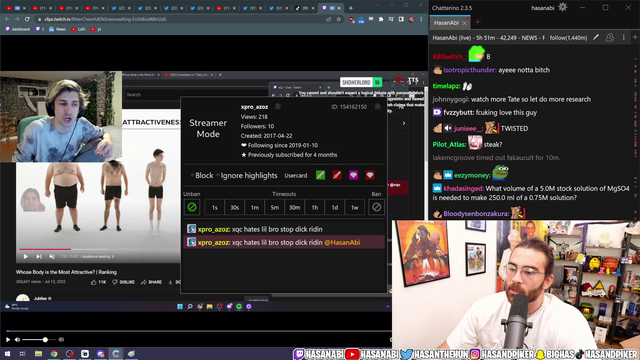Image resolution: width=640 pixels, height=360 pixels.
Task: Seek on the Twitch clip progress bar
Action: click(199, 331)
